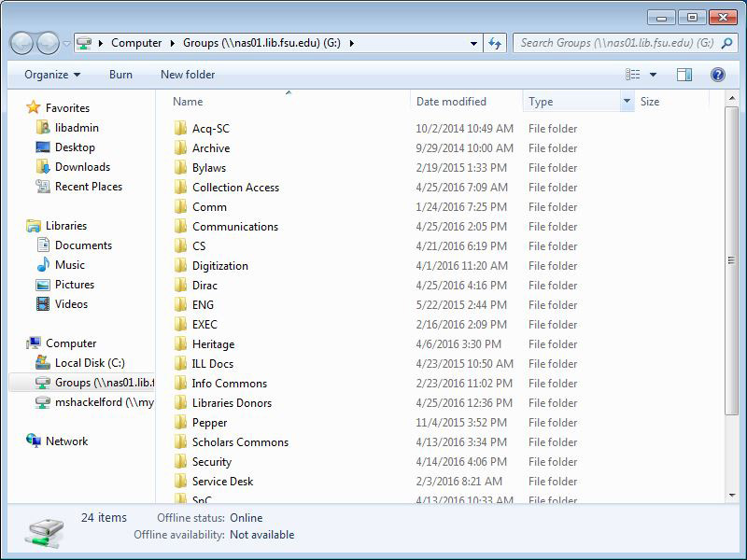Click the scrollbar up arrow of file list
747x560 pixels.
pyautogui.click(x=731, y=98)
